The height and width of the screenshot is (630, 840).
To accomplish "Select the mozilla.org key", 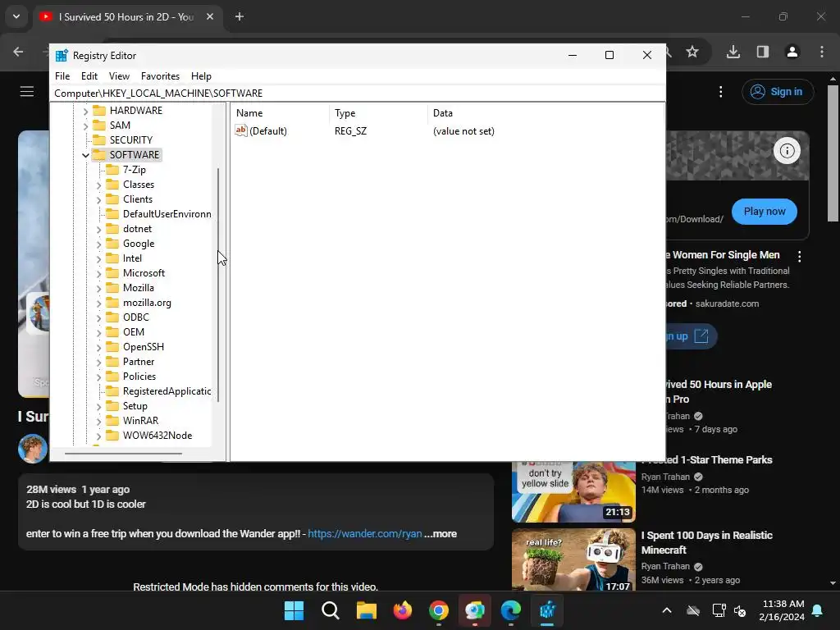I will point(147,303).
